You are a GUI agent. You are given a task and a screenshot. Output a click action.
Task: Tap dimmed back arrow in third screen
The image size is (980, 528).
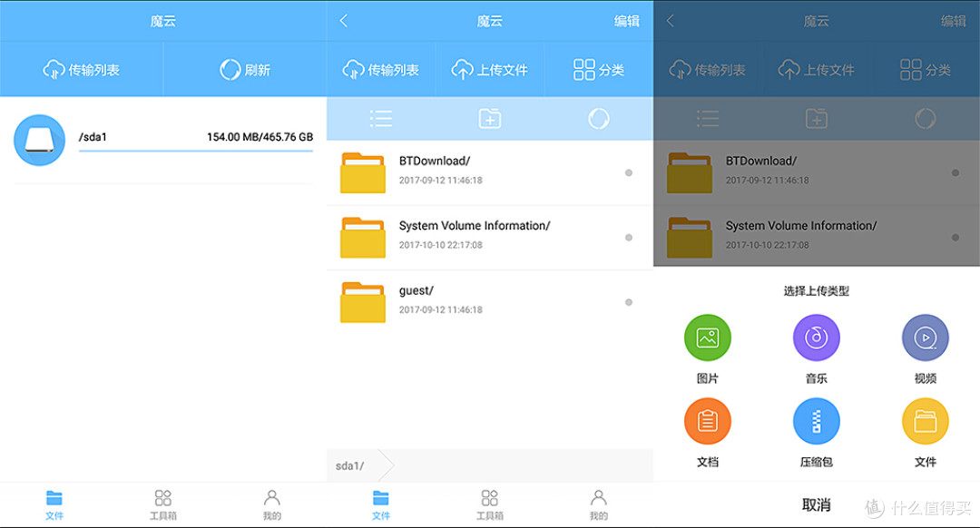(671, 21)
